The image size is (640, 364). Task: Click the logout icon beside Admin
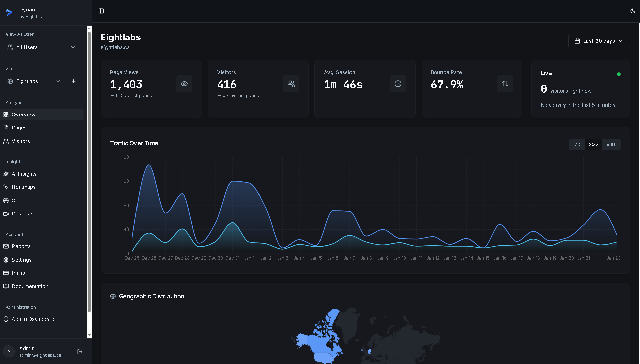click(80, 352)
